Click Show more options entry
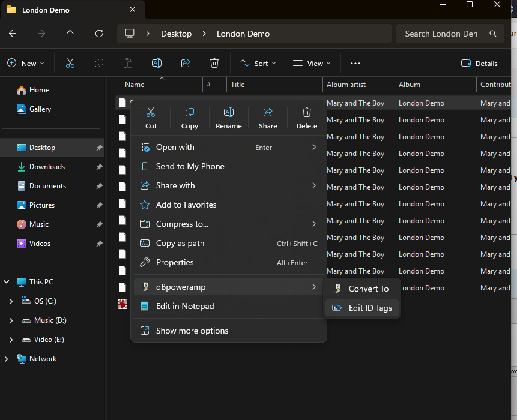The image size is (517, 420). (192, 331)
